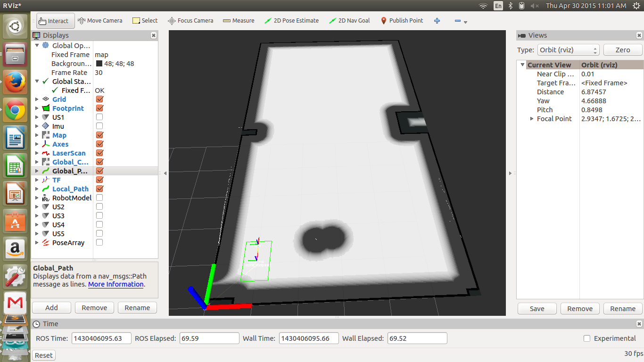
Task: Enable the RobotModel display checkbox
Action: coord(99,197)
